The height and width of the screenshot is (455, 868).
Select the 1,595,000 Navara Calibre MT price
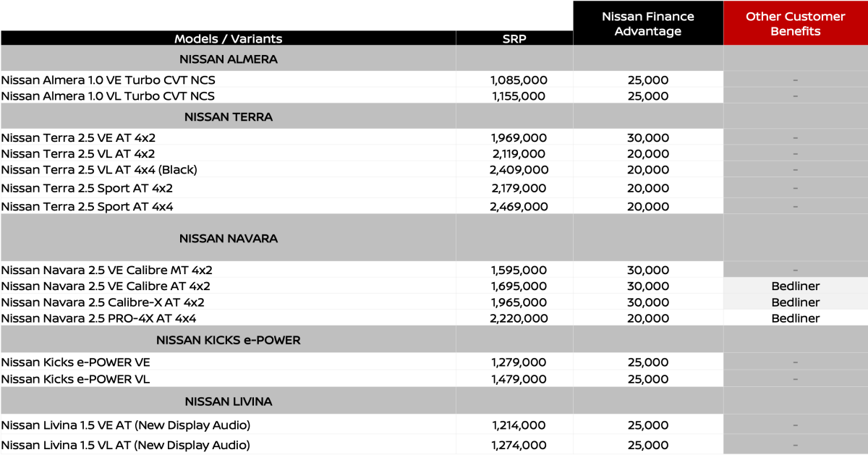[519, 270]
